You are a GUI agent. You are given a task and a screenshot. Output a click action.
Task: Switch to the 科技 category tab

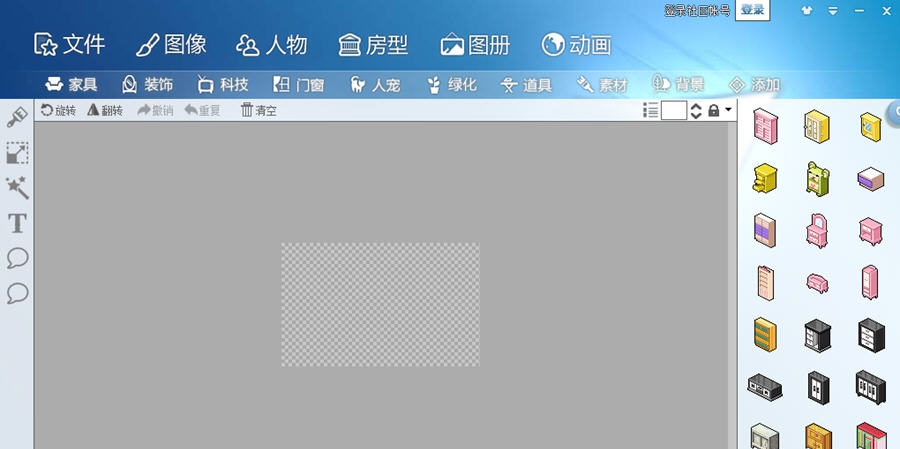coord(223,85)
